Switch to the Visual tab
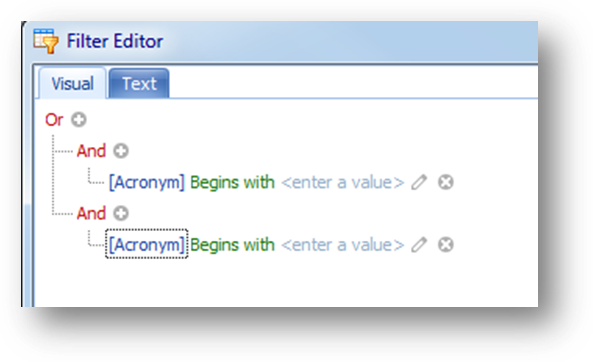593x362 pixels. pyautogui.click(x=72, y=84)
